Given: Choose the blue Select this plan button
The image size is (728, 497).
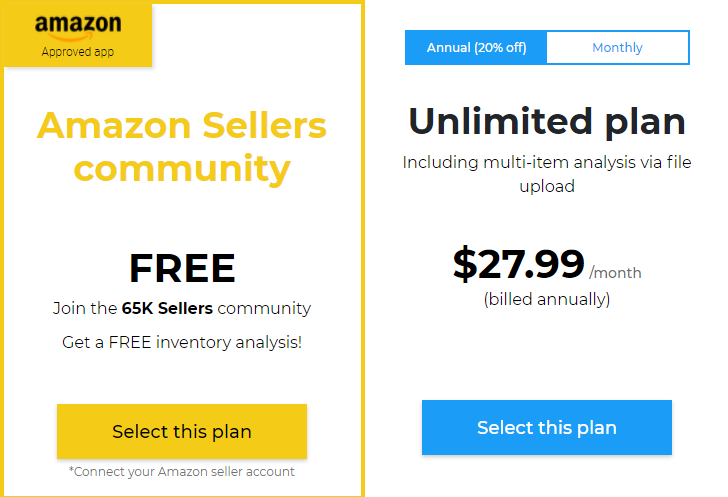Looking at the screenshot, I should (546, 427).
